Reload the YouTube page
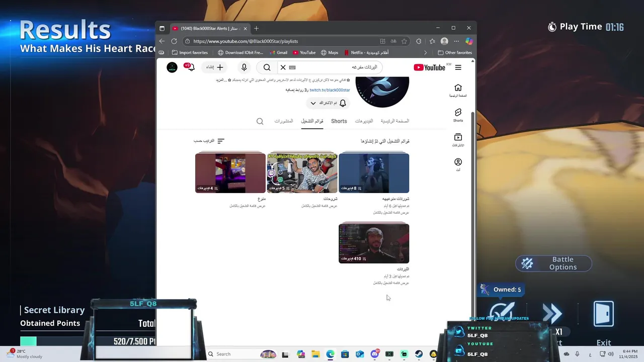 pyautogui.click(x=174, y=41)
